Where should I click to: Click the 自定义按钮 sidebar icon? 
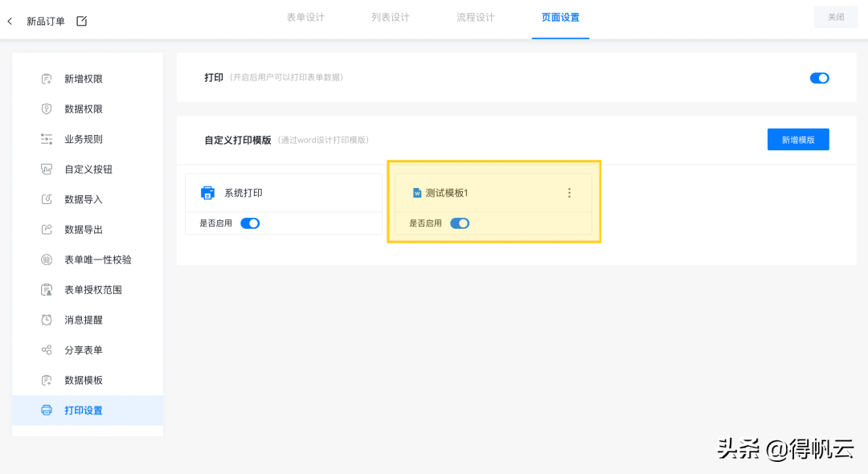point(47,170)
